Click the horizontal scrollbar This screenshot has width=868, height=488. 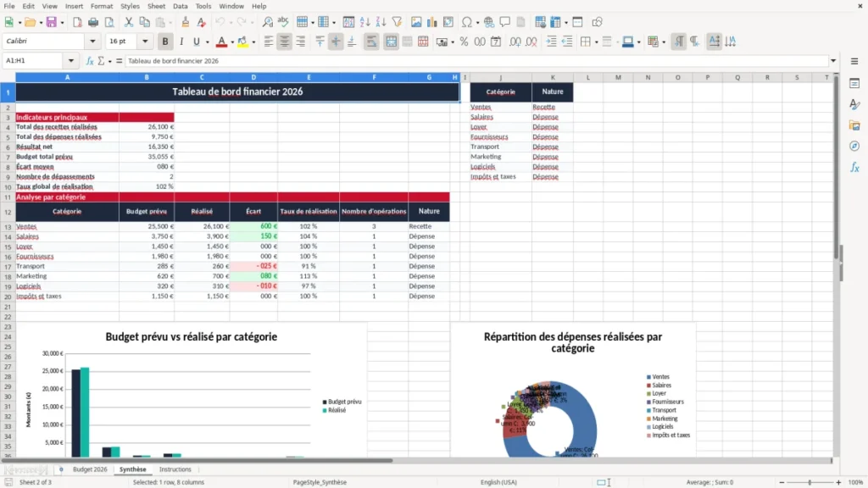(x=197, y=460)
